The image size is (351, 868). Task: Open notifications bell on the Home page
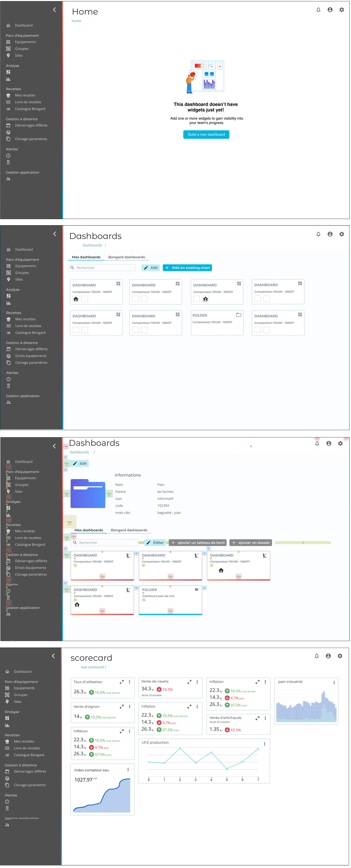tap(318, 10)
